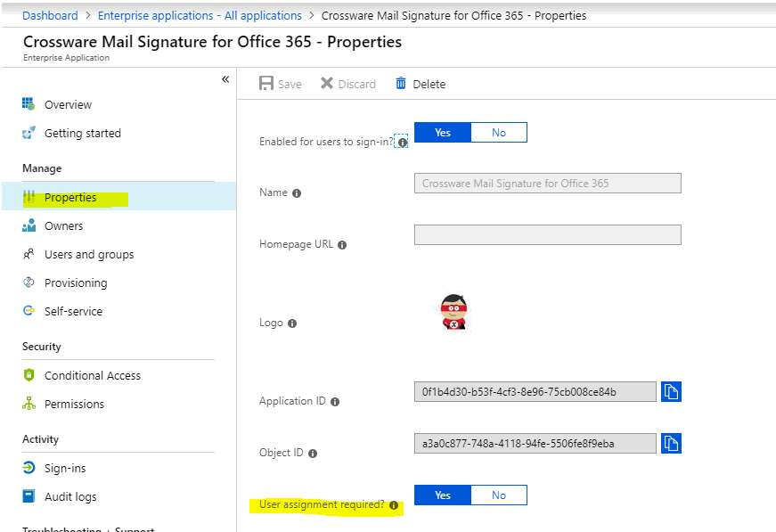Click the 'Activity' section heading
Viewport: 776px width, 532px height.
coord(41,439)
